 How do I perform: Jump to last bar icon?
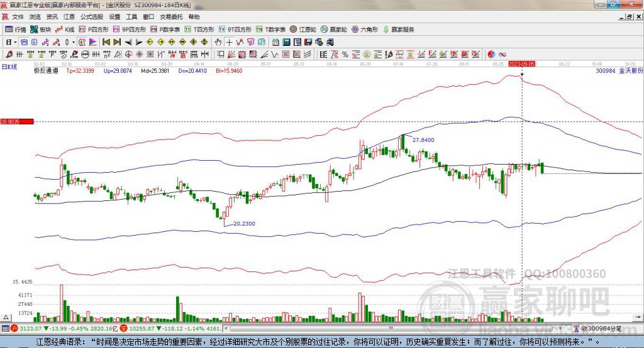(117, 42)
